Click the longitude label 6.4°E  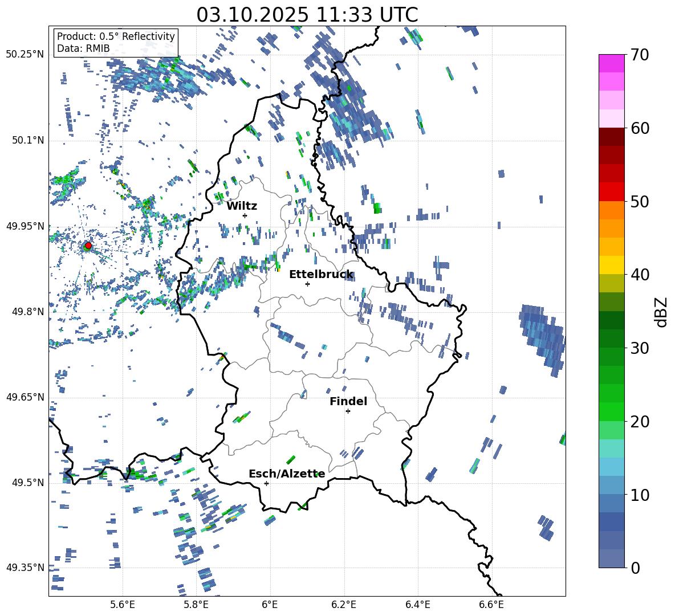(417, 605)
